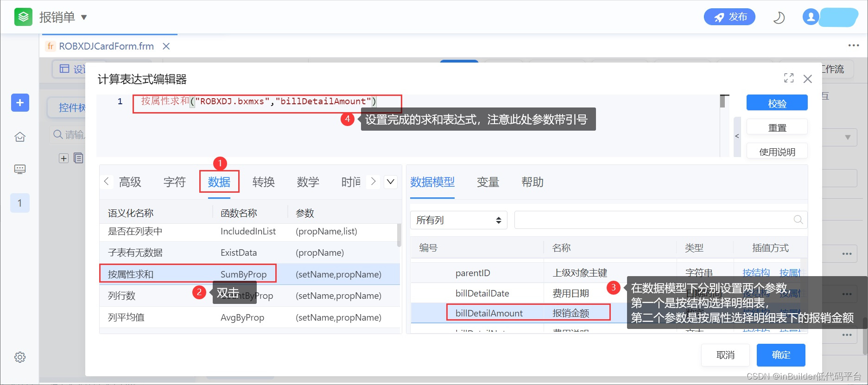This screenshot has height=385, width=868.
Task: Click the blue plus add button in sidebar
Action: click(20, 102)
